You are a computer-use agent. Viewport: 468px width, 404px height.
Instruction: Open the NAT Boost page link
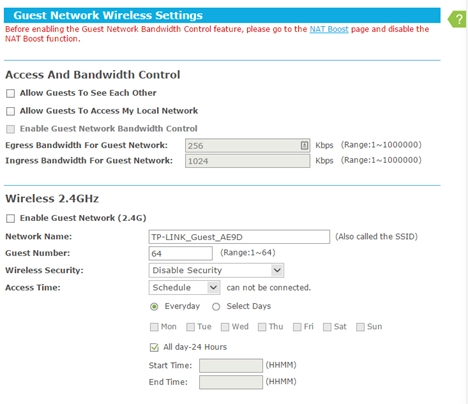click(x=329, y=29)
